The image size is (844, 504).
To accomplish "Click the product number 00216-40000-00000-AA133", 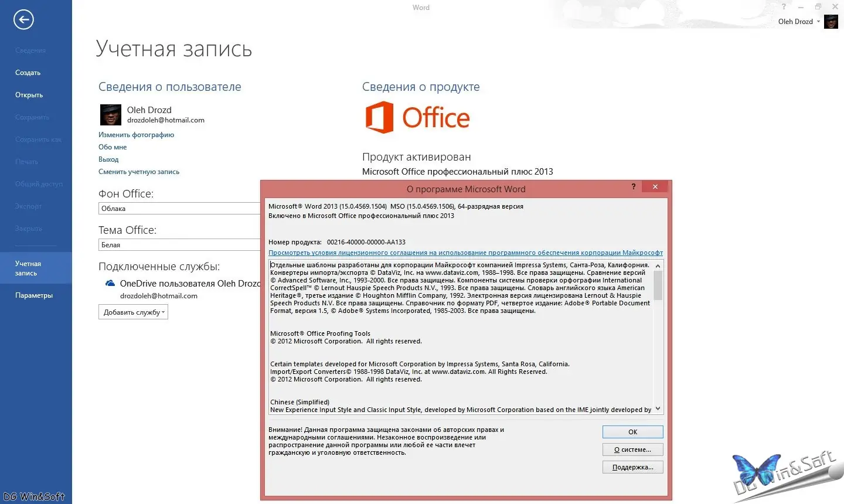I will pos(366,242).
